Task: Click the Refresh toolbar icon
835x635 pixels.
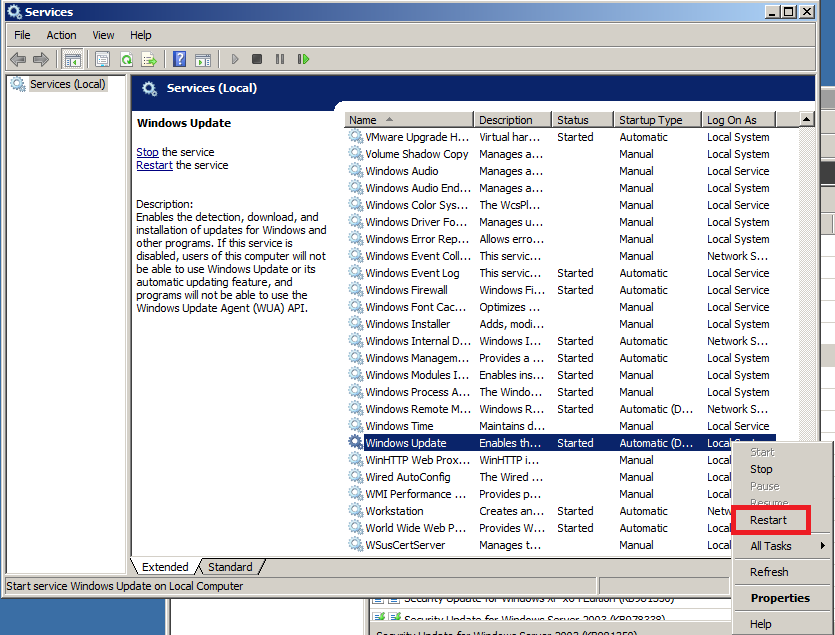Action: pyautogui.click(x=126, y=59)
